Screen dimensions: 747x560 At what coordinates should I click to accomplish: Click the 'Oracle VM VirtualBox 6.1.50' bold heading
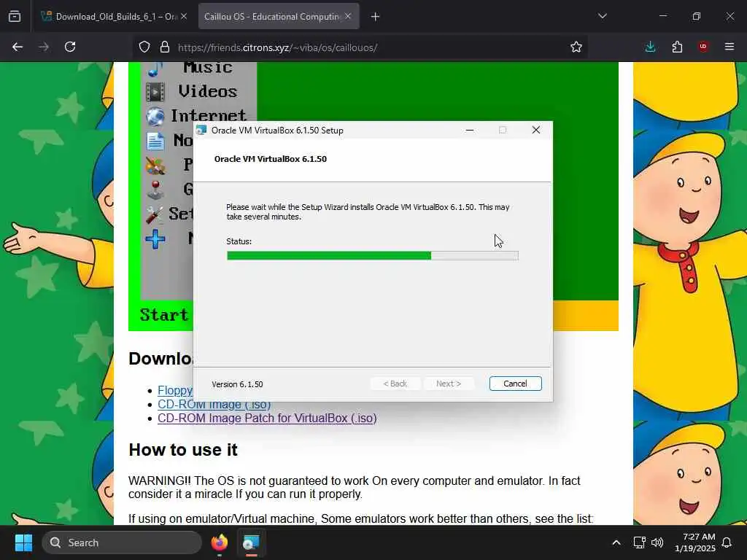270,159
